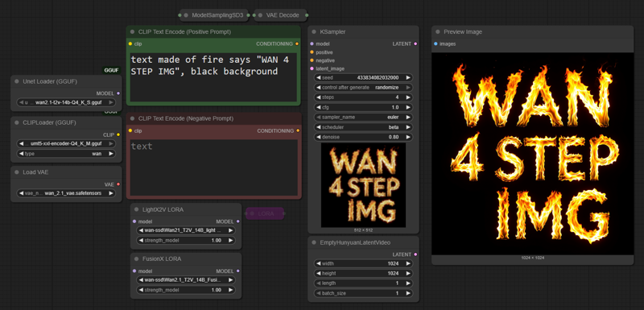
Task: Open the scheduler dropdown showing beta
Action: (x=364, y=127)
